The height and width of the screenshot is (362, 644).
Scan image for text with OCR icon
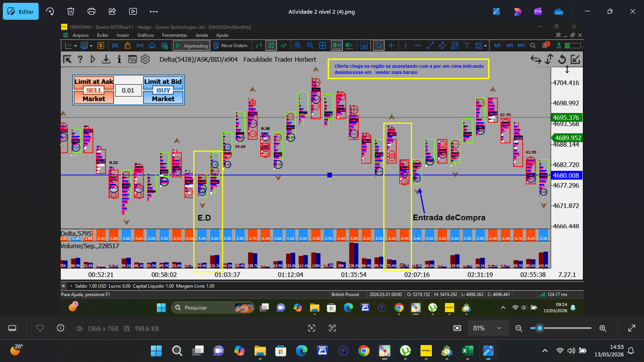coord(332,328)
